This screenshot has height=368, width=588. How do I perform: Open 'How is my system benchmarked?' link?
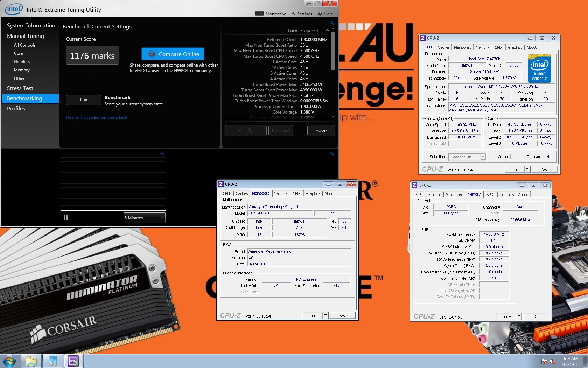(x=97, y=117)
